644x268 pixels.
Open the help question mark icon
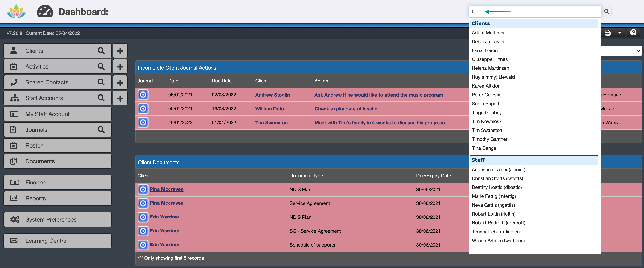click(633, 32)
